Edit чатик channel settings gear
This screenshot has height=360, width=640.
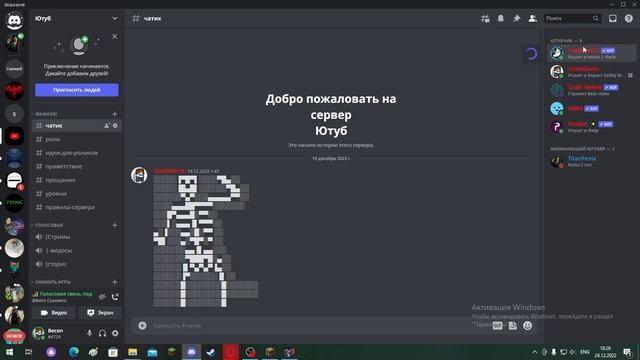pyautogui.click(x=116, y=126)
